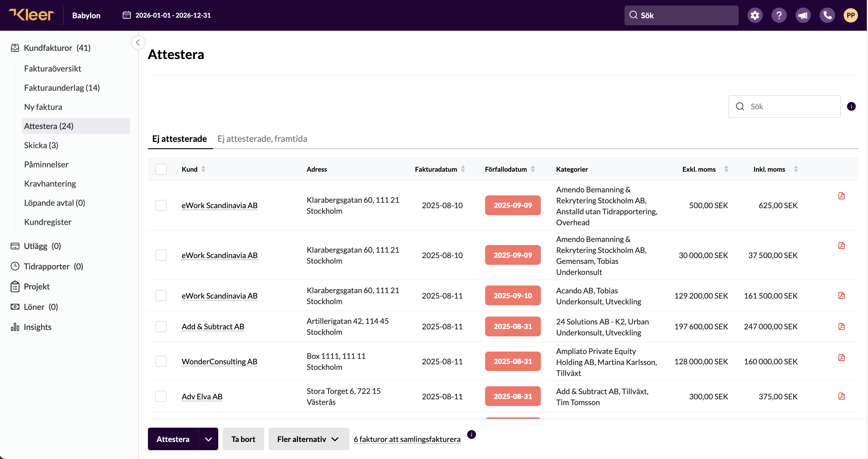Viewport: 868px width, 459px height.
Task: Open Skicka (3) in sidebar
Action: tap(41, 145)
